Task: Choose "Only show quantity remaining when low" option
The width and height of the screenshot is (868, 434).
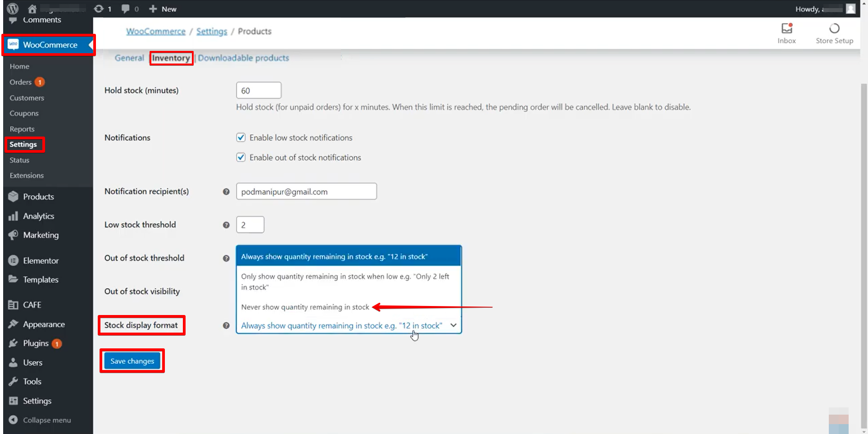Action: coord(345,282)
